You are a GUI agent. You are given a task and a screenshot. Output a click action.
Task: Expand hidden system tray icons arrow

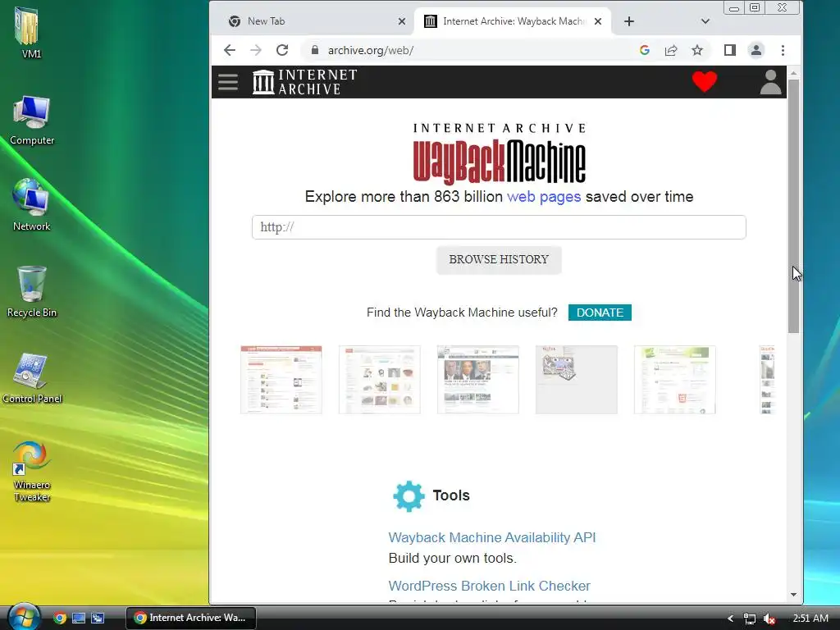point(730,619)
